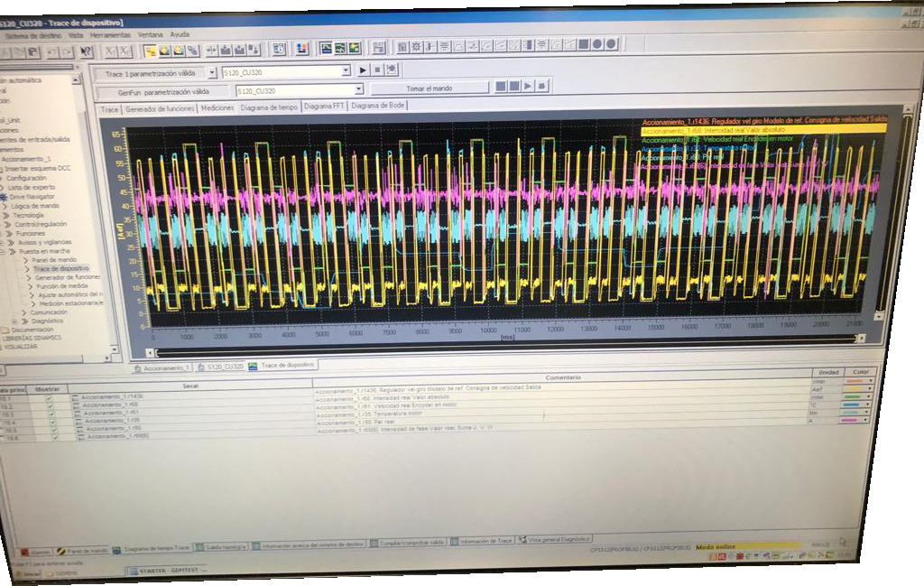
Task: Open the Trace 1 parametrización dropdown arrow
Action: click(212, 72)
